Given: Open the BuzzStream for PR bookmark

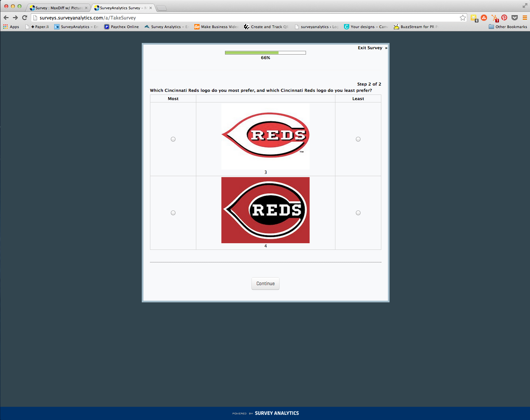Looking at the screenshot, I should (416, 27).
